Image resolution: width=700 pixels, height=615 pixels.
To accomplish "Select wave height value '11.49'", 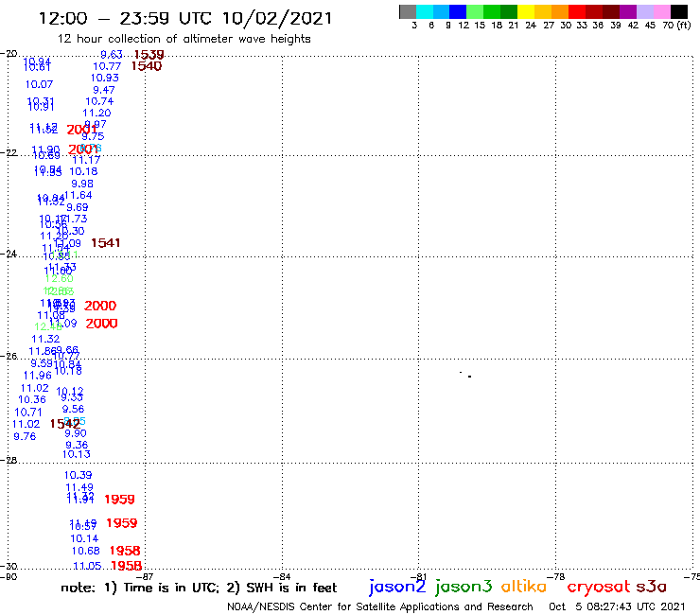I will tap(79, 487).
